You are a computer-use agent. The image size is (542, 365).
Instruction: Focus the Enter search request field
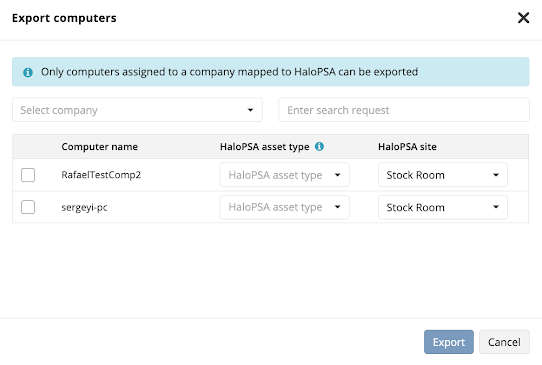tap(404, 110)
